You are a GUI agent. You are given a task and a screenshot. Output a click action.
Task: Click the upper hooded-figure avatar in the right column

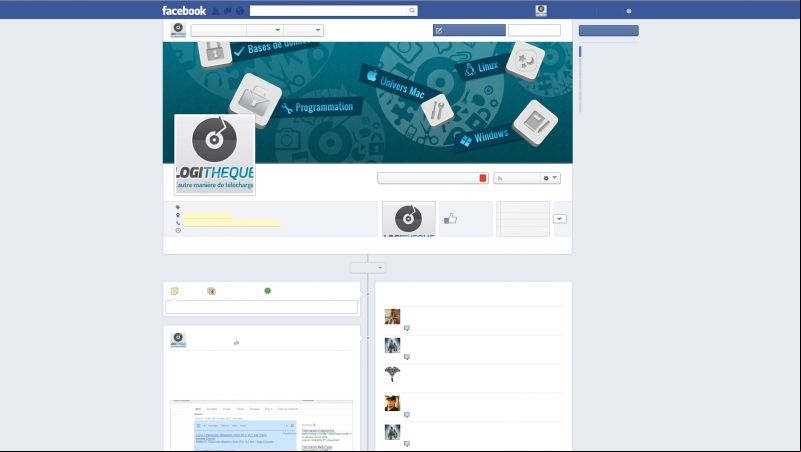coord(392,345)
